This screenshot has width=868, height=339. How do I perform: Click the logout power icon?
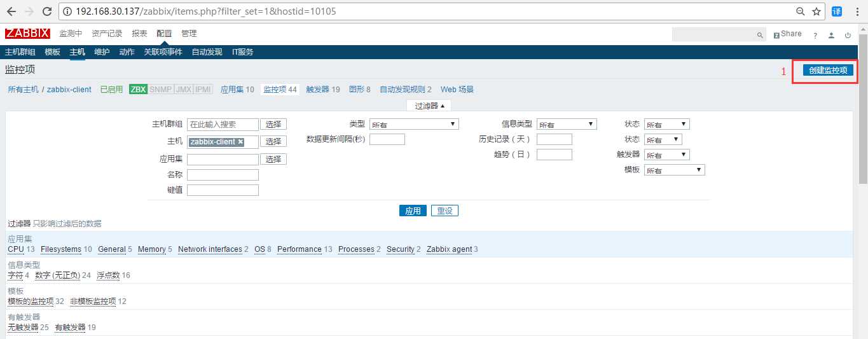click(x=848, y=36)
